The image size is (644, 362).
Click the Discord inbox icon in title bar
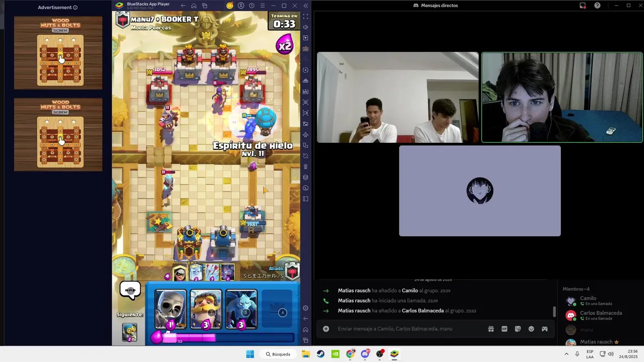pyautogui.click(x=583, y=6)
